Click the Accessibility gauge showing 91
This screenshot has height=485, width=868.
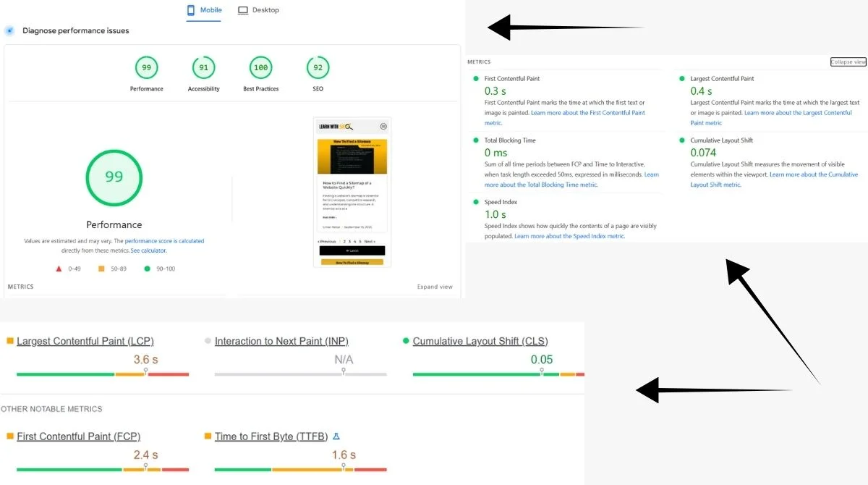(x=203, y=67)
